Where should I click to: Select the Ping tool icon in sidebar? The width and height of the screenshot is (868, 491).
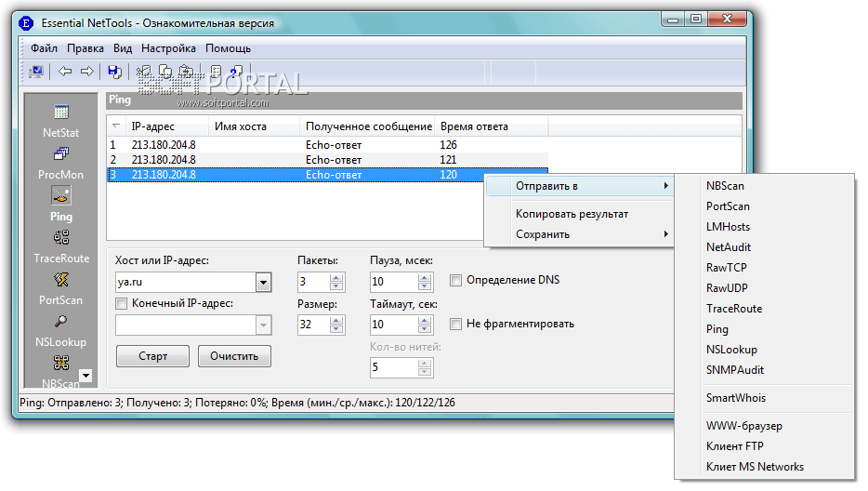[61, 195]
